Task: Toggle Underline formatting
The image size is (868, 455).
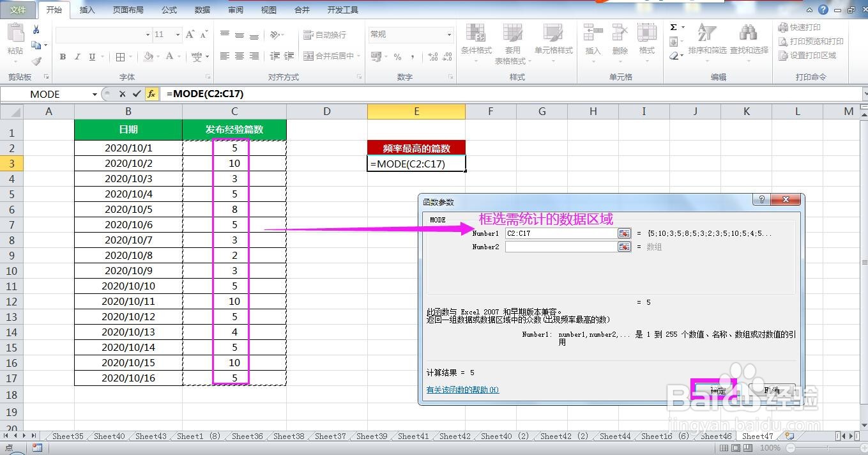Action: 93,57
